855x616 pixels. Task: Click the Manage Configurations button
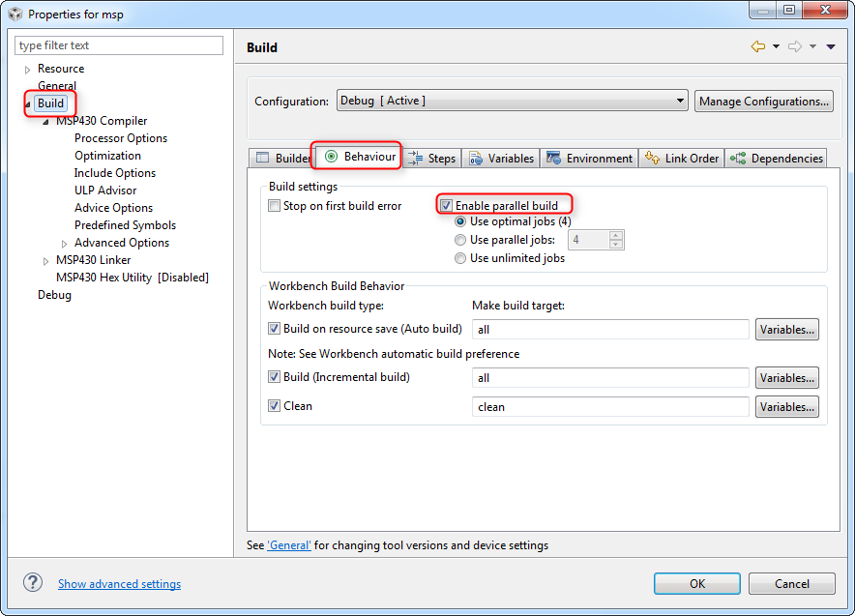(763, 102)
